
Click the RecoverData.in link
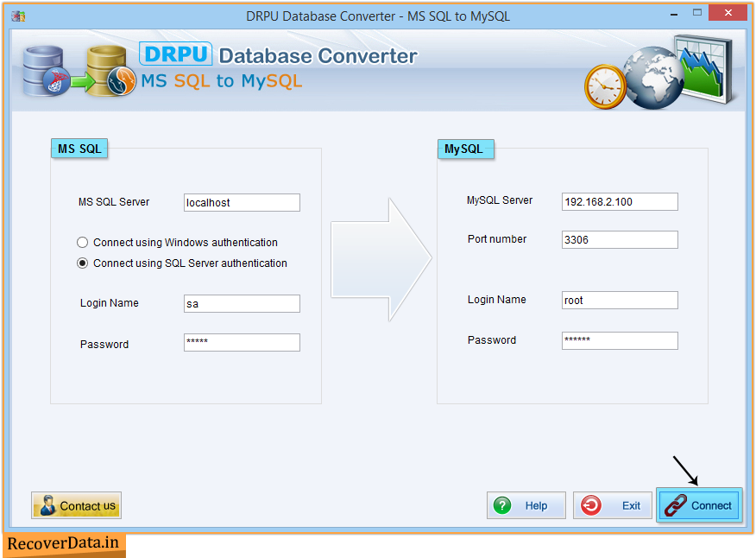point(64,543)
